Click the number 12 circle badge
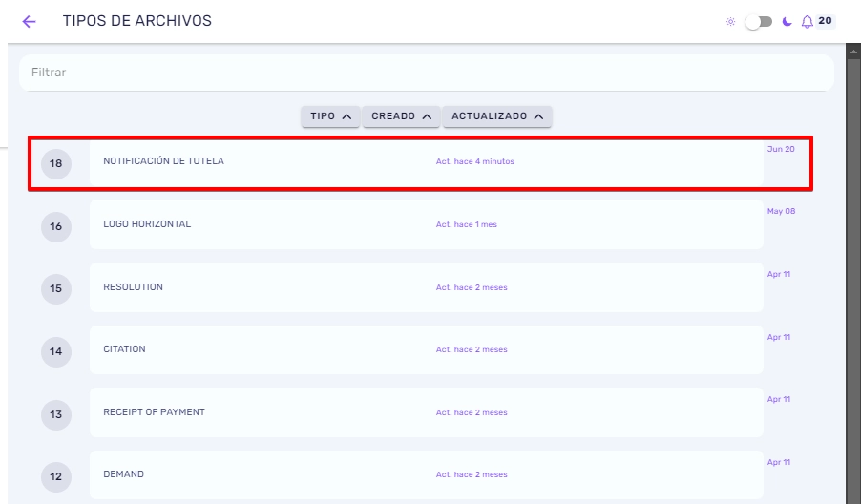The image size is (861, 504). click(x=56, y=476)
